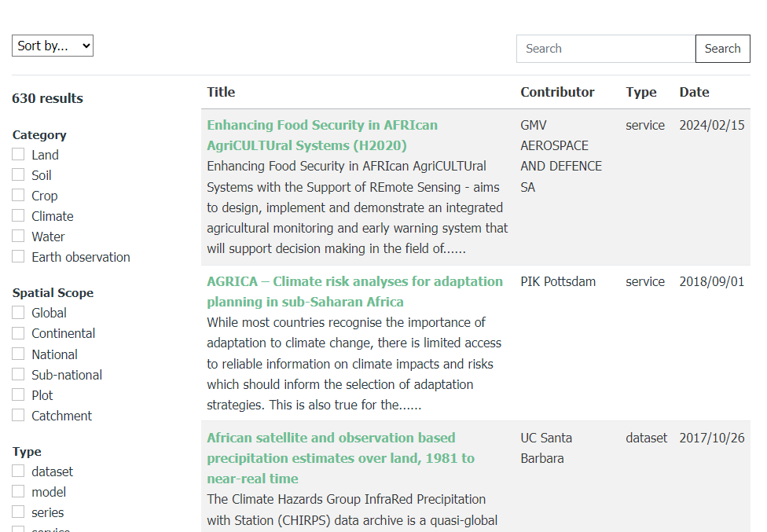Image resolution: width=767 pixels, height=532 pixels.
Task: Select the Climate category checkbox
Action: 18,216
